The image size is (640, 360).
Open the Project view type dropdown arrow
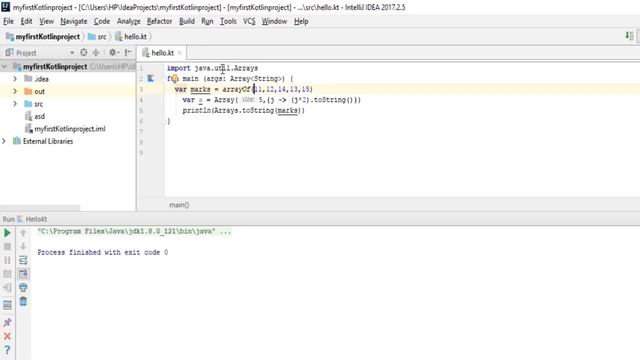[72, 53]
